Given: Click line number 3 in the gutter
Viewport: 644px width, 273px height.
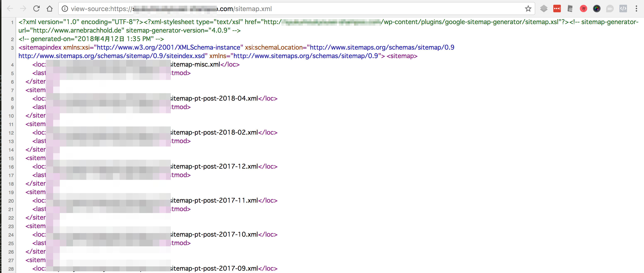Looking at the screenshot, I should point(12,48).
